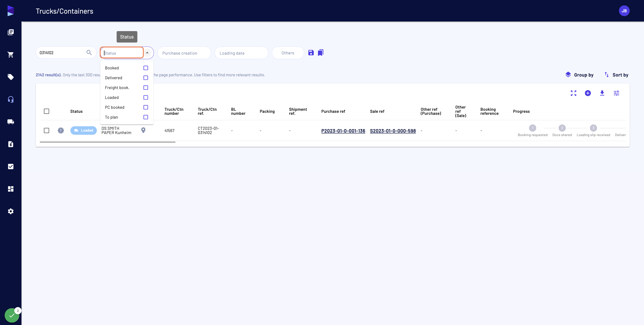Open the Others filter
The image size is (644, 325).
(x=288, y=53)
